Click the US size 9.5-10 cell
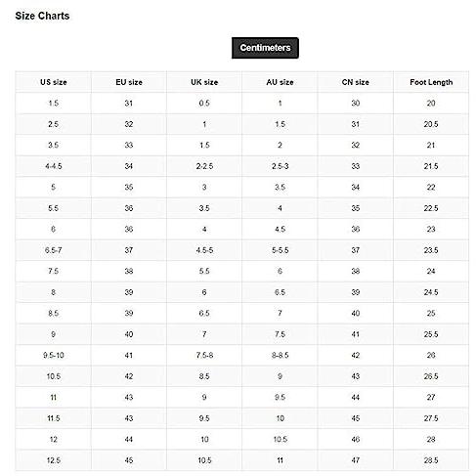 54,355
